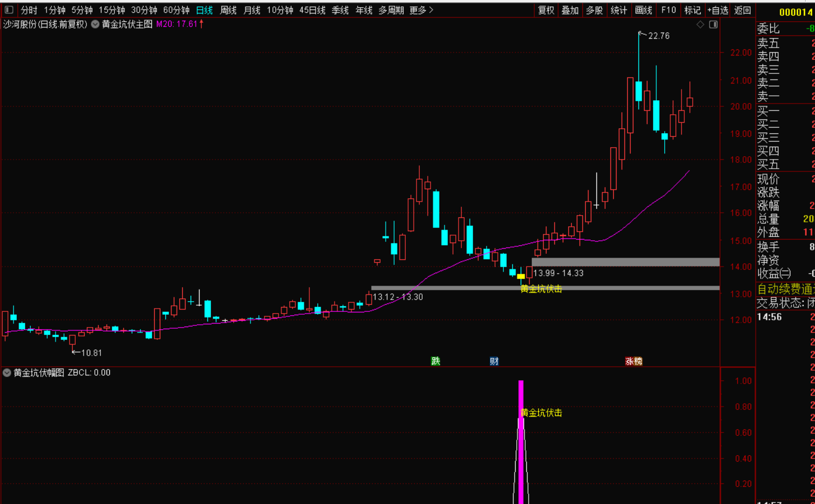Click the magenta signal spike in the sub-chart
The image size is (815, 504).
tap(521, 442)
